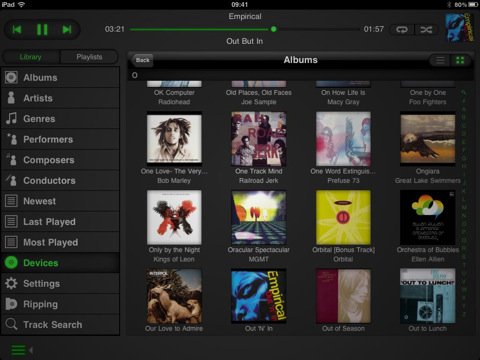Image resolution: width=480 pixels, height=360 pixels.
Task: Go back with the Back button
Action: 142,60
